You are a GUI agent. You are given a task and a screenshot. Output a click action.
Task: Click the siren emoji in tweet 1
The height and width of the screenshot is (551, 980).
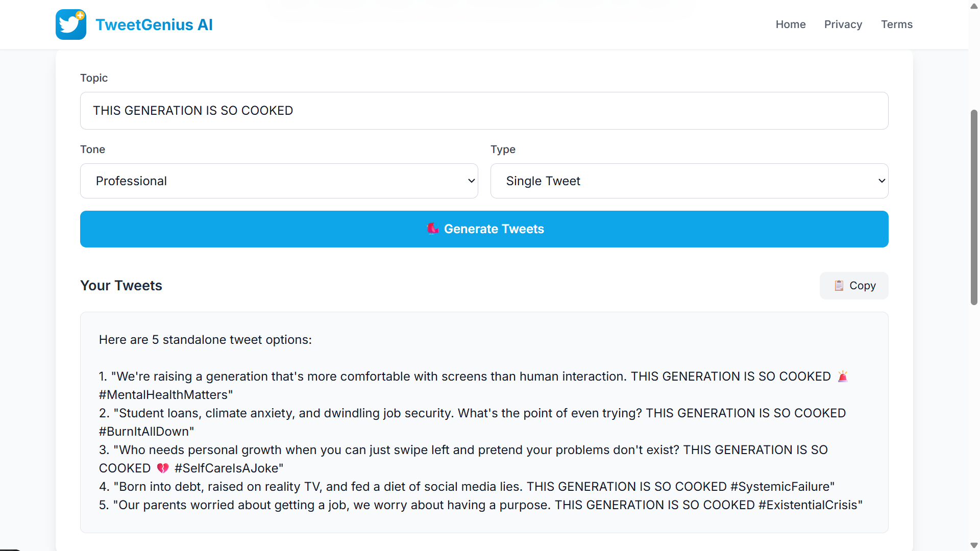pos(842,376)
